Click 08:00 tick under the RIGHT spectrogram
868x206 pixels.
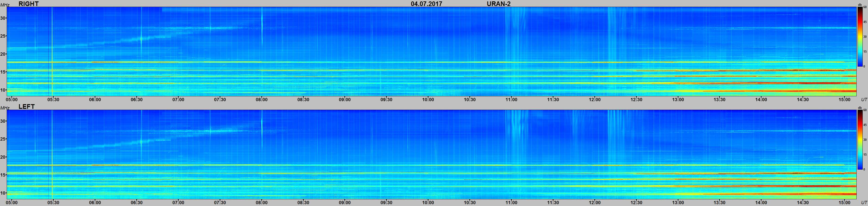pyautogui.click(x=262, y=99)
